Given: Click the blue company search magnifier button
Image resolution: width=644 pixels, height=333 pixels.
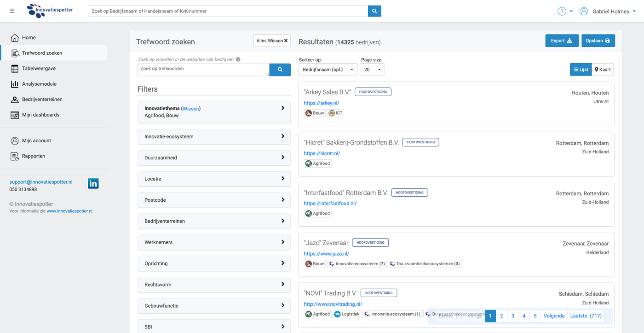Looking at the screenshot, I should point(374,11).
